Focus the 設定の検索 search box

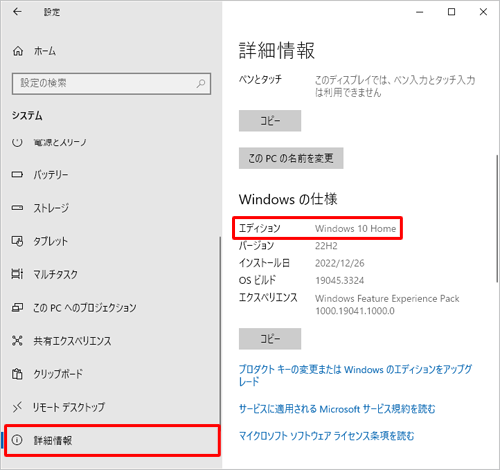pos(111,83)
